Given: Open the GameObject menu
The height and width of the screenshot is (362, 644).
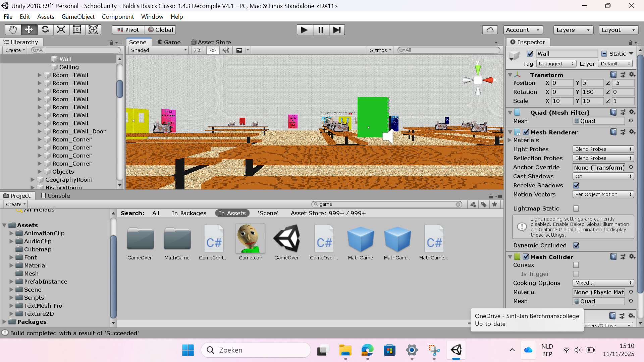Looking at the screenshot, I should click(78, 16).
